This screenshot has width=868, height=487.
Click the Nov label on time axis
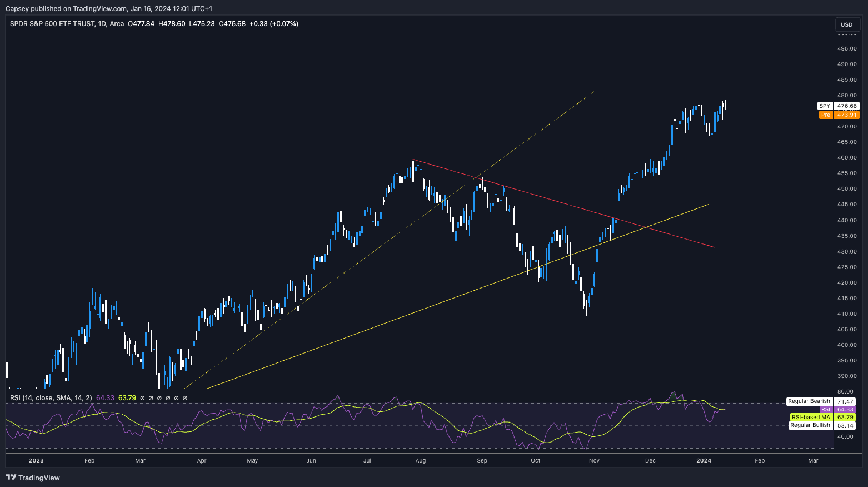[x=594, y=460]
